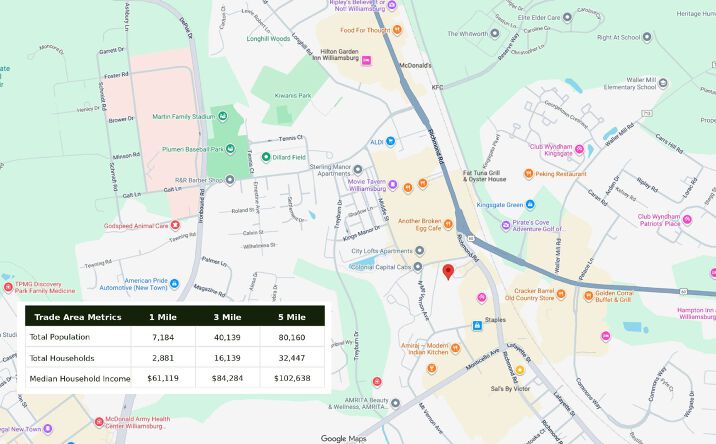Select Pirate's Cove Adventure Golf icon
Screen dimensions: 716x444
pos(505,225)
